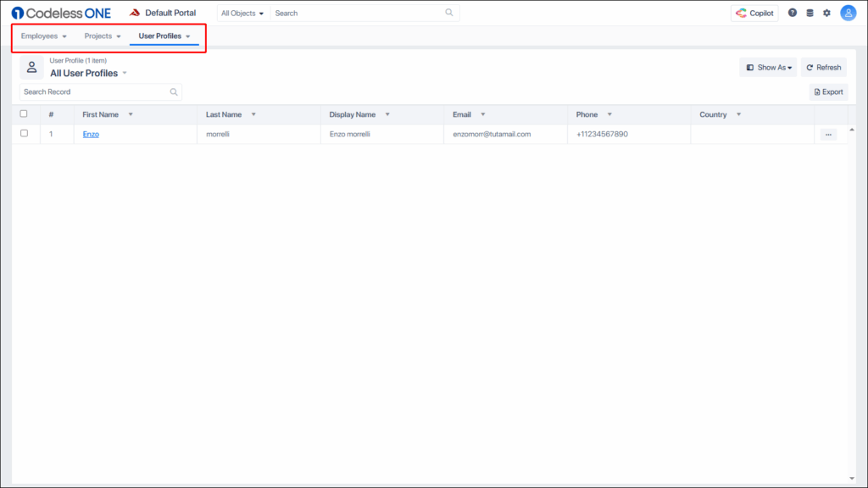Open the help question mark icon
Screen dimensions: 868x488
793,13
